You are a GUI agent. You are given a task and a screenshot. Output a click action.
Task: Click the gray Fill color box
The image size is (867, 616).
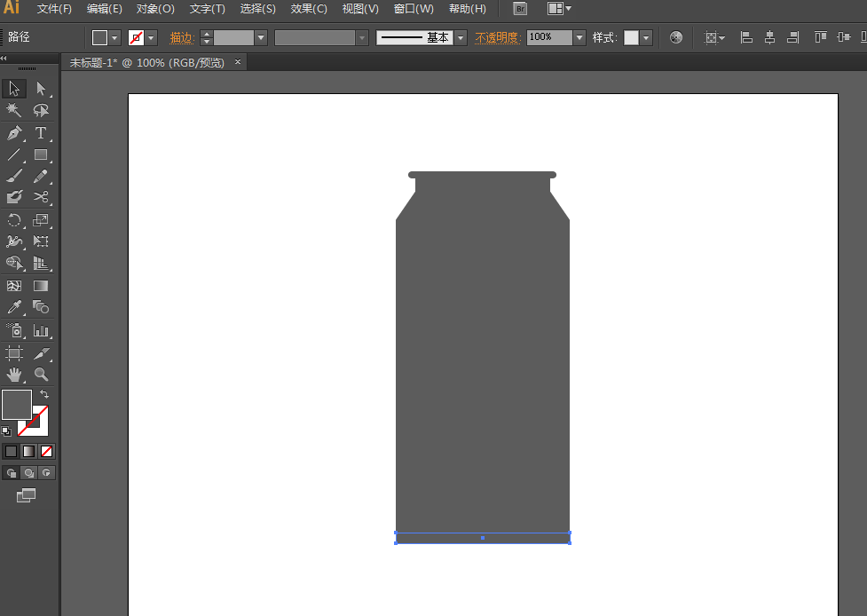(17, 405)
